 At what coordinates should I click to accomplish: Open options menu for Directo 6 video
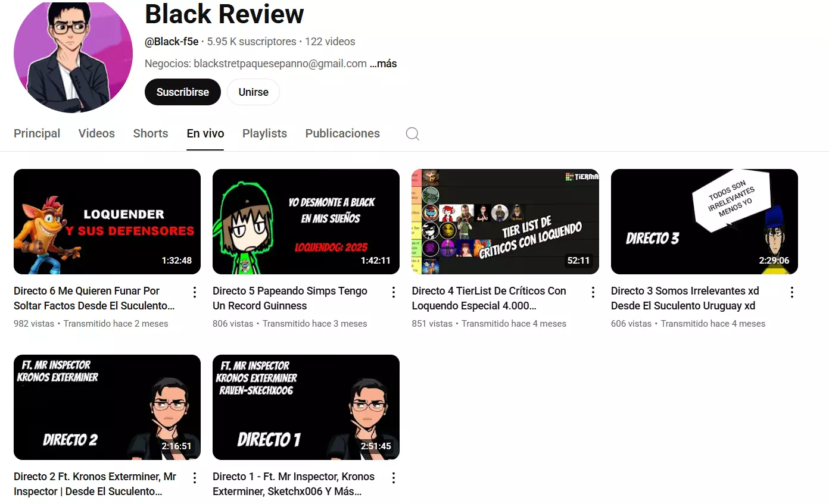194,292
